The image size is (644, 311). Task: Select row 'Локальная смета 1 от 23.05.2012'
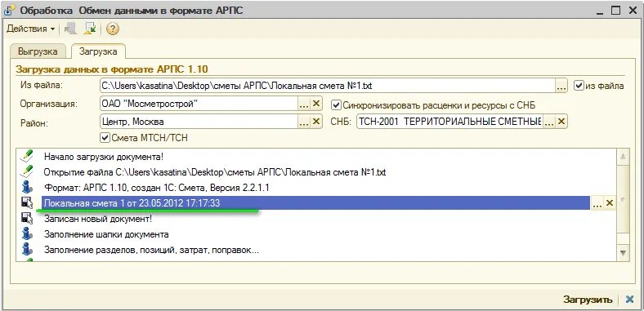[316, 203]
